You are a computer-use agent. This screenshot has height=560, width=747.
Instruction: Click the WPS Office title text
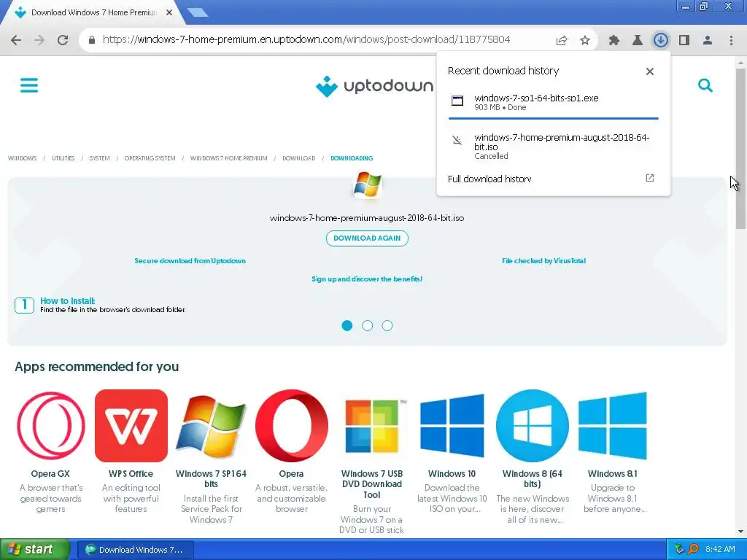point(131,474)
